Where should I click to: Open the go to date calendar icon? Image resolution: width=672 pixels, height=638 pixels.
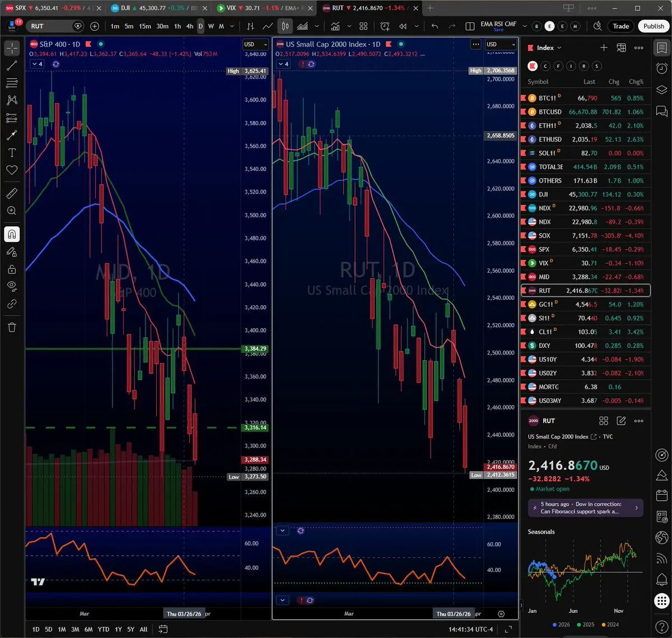pos(163,630)
